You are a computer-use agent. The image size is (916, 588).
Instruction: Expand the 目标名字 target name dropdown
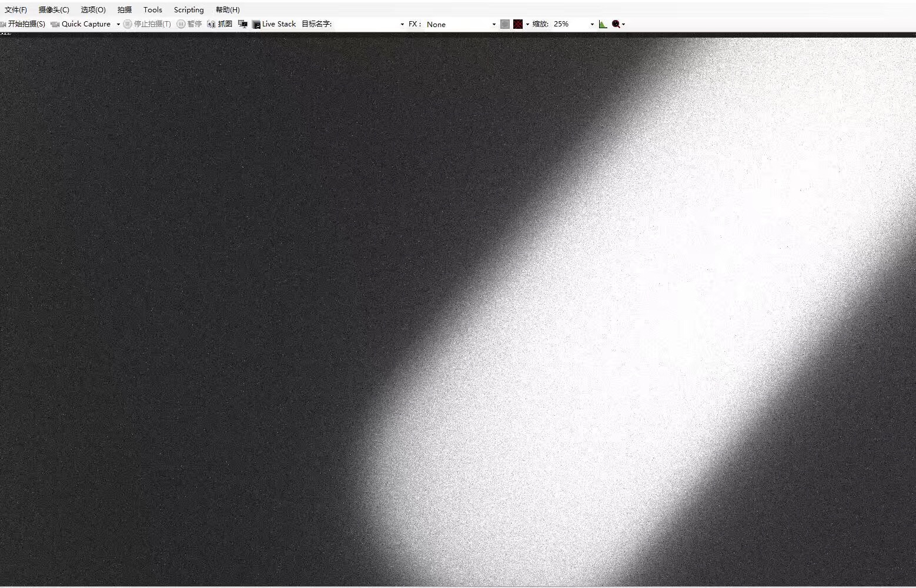tap(402, 24)
